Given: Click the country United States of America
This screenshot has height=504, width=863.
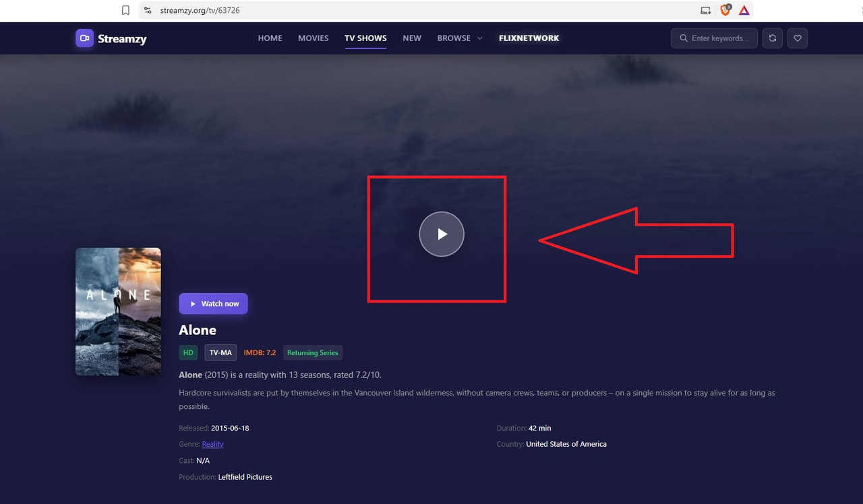Looking at the screenshot, I should [566, 444].
